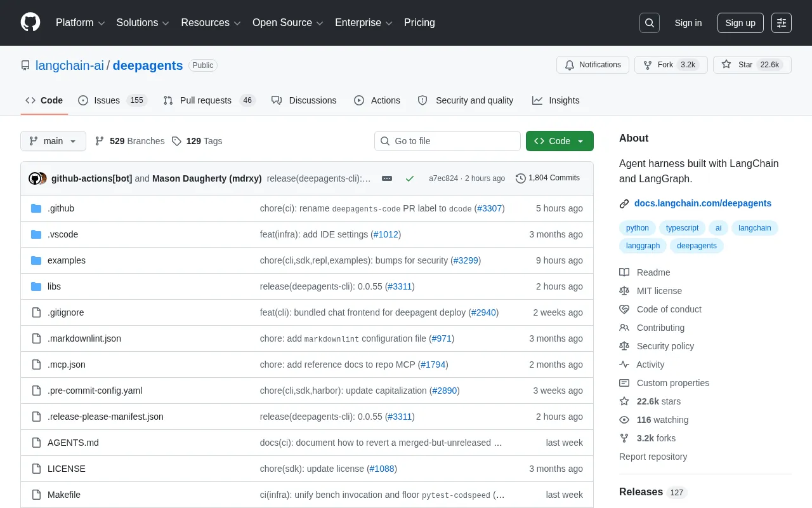This screenshot has height=508, width=812.
Task: Open the docs.langchain.com/deepagents link
Action: tap(703, 204)
